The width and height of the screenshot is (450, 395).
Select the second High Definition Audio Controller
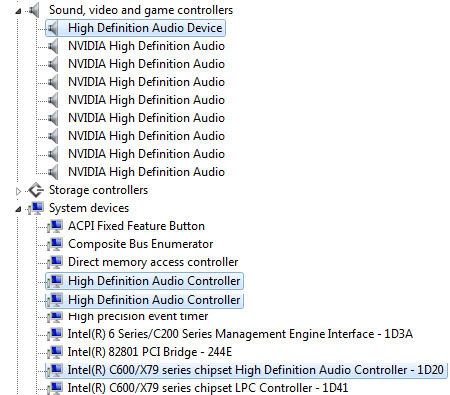(144, 300)
